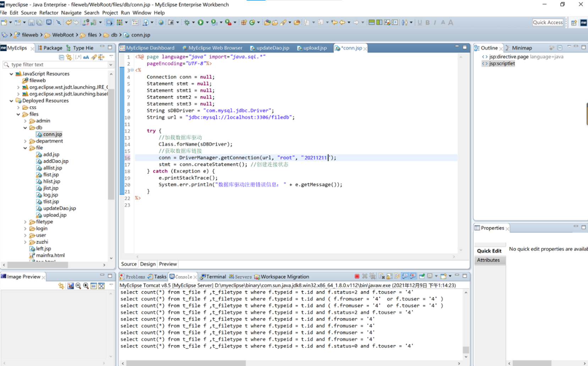Select jsp:scriptlet in the Outline

click(498, 64)
